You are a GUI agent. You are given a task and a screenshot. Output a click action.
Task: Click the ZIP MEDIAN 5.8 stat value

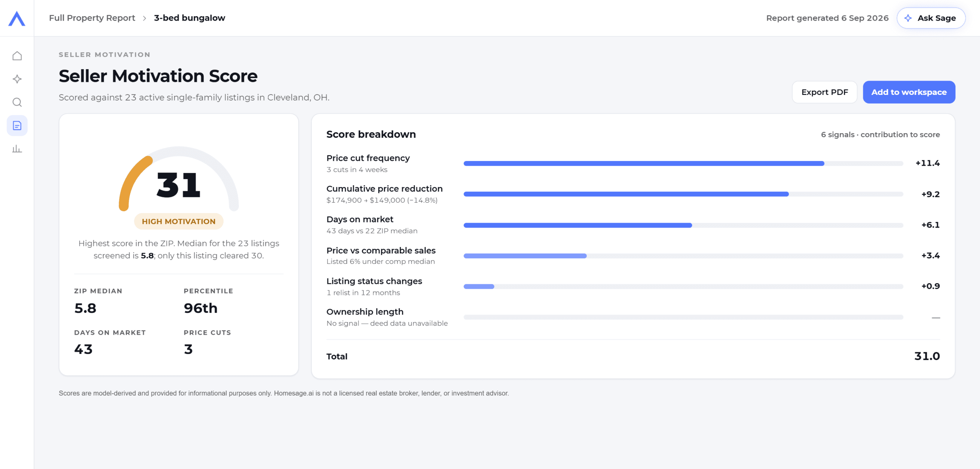pos(85,308)
